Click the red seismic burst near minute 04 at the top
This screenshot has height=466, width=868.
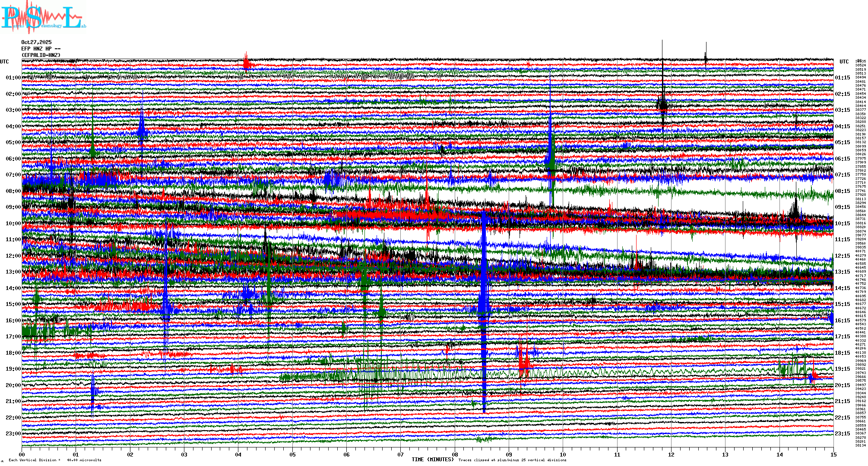[x=246, y=64]
